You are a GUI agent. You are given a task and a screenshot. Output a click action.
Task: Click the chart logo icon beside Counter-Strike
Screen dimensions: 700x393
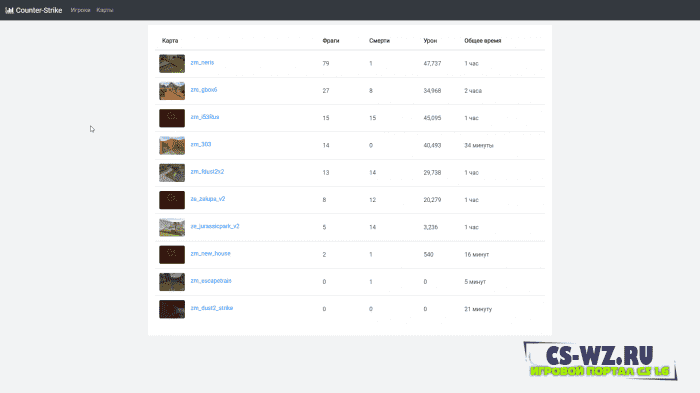click(9, 10)
